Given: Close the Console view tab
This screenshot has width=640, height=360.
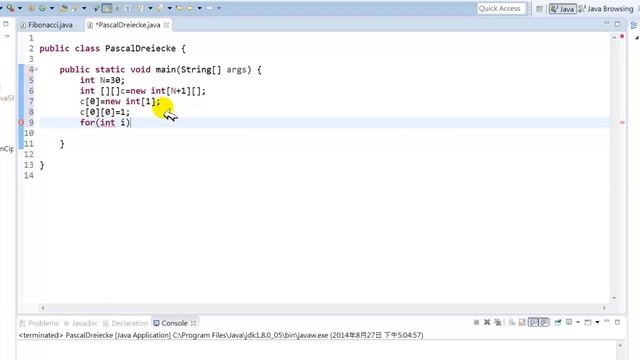Looking at the screenshot, I should click(193, 323).
